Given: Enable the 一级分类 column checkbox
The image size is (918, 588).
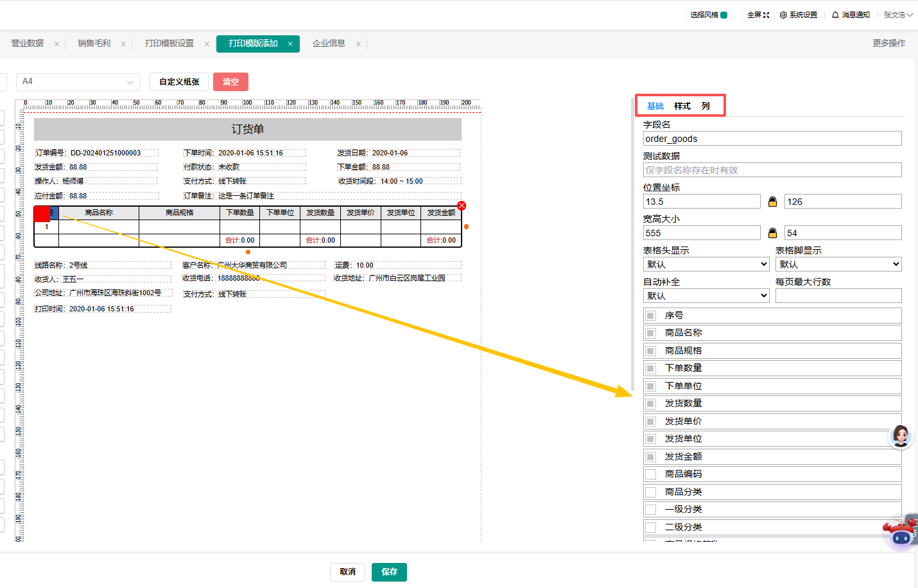Looking at the screenshot, I should 651,510.
